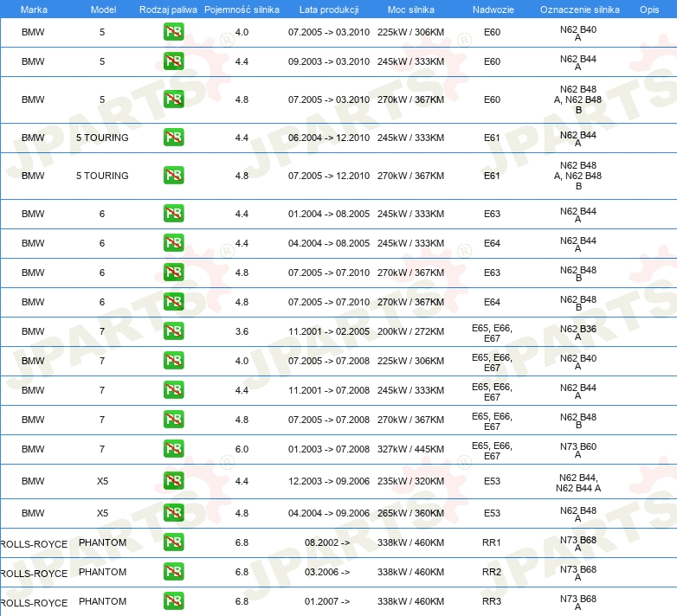Click the 12.2003 -> 09.2006 production years cell
Image resolution: width=677 pixels, height=616 pixels.
(x=329, y=481)
